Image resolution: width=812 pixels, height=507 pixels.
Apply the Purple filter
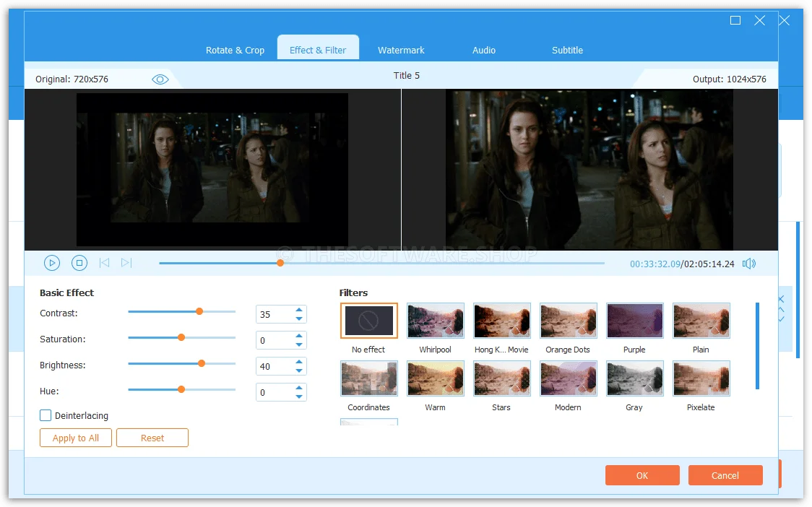[x=634, y=321]
